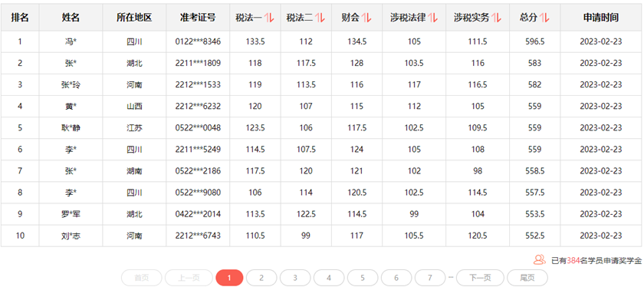Click the 税法一 header label

pos(249,18)
